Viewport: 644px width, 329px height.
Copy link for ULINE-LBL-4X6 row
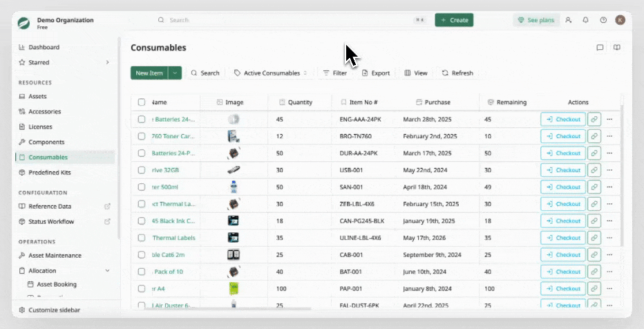pos(594,238)
